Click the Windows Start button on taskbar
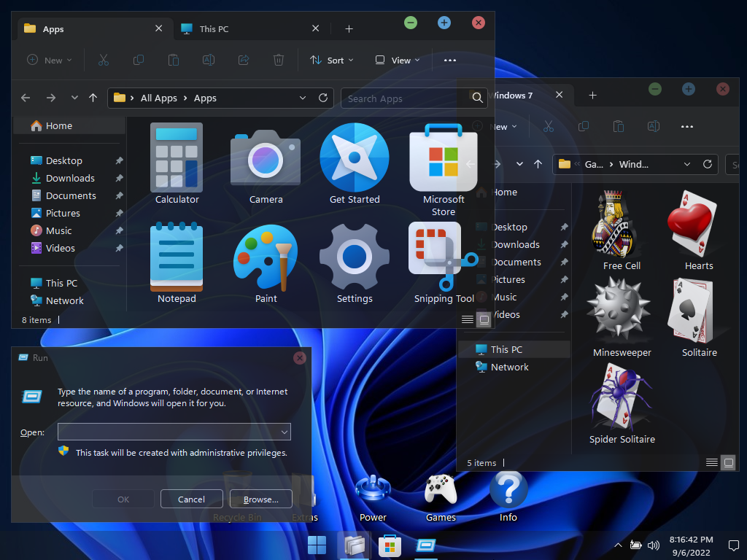747x560 pixels. [317, 545]
